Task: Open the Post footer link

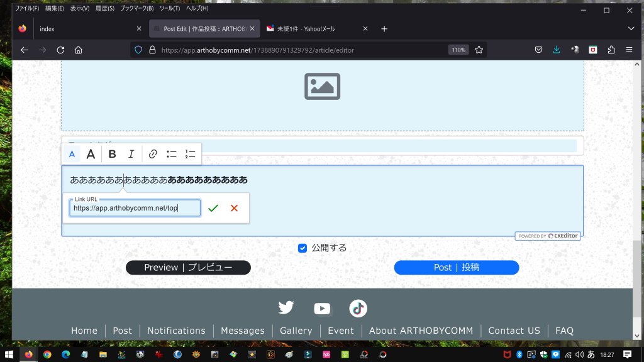Action: [123, 331]
